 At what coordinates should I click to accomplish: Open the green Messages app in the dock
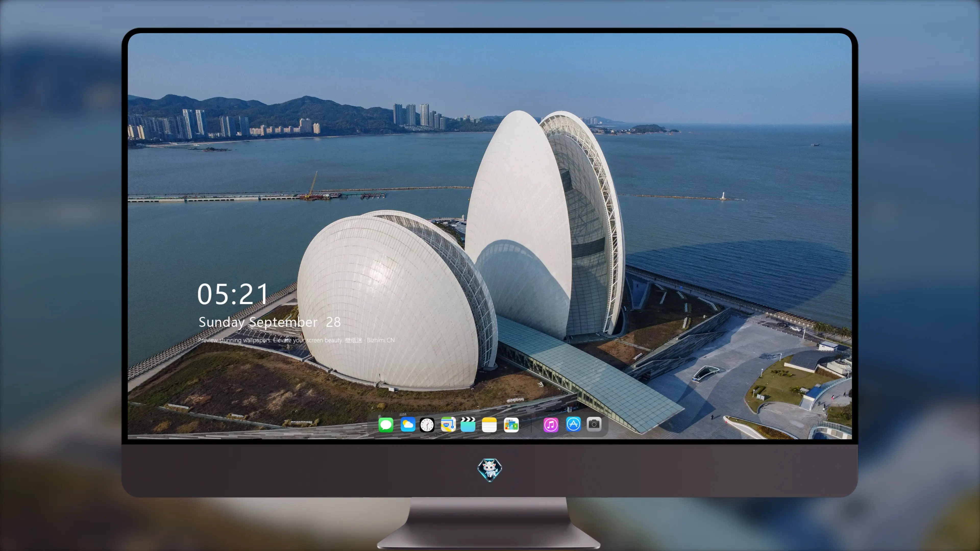[x=386, y=425]
